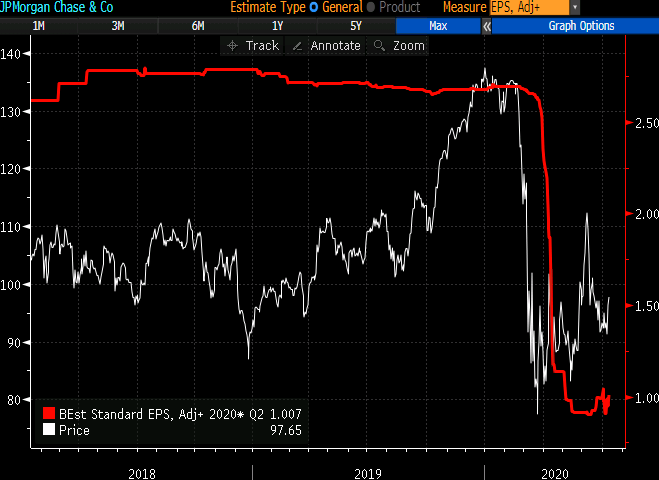
Task: Click the BEst Standard EPS legend label
Action: 161,414
